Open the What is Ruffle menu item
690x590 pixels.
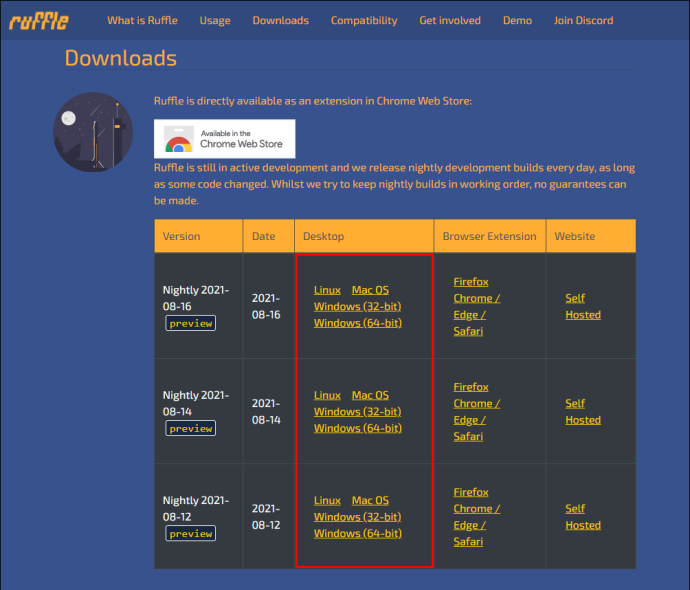point(142,20)
